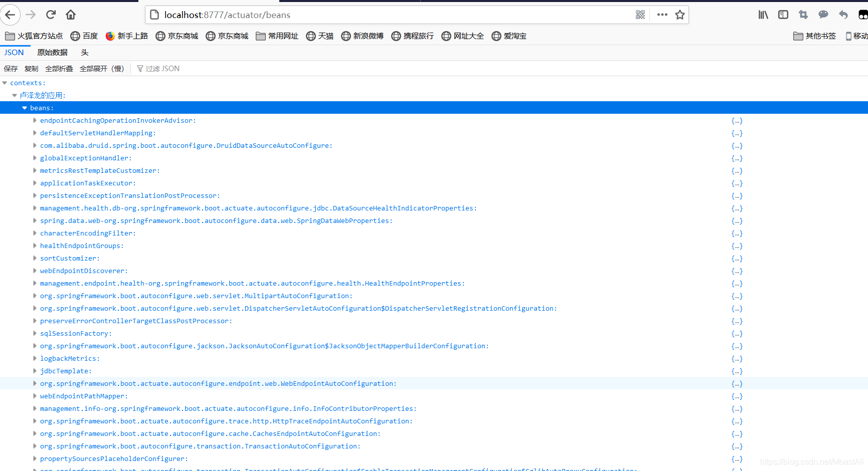Image resolution: width=868 pixels, height=471 pixels.
Task: Select the WebEndpointAutoConfiguration key text
Action: [x=218, y=383]
